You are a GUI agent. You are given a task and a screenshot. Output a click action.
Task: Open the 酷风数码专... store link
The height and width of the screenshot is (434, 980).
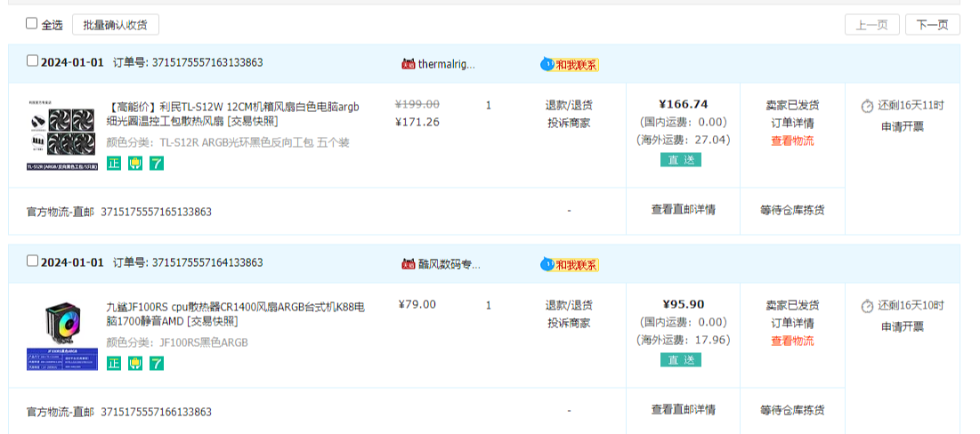(x=450, y=264)
